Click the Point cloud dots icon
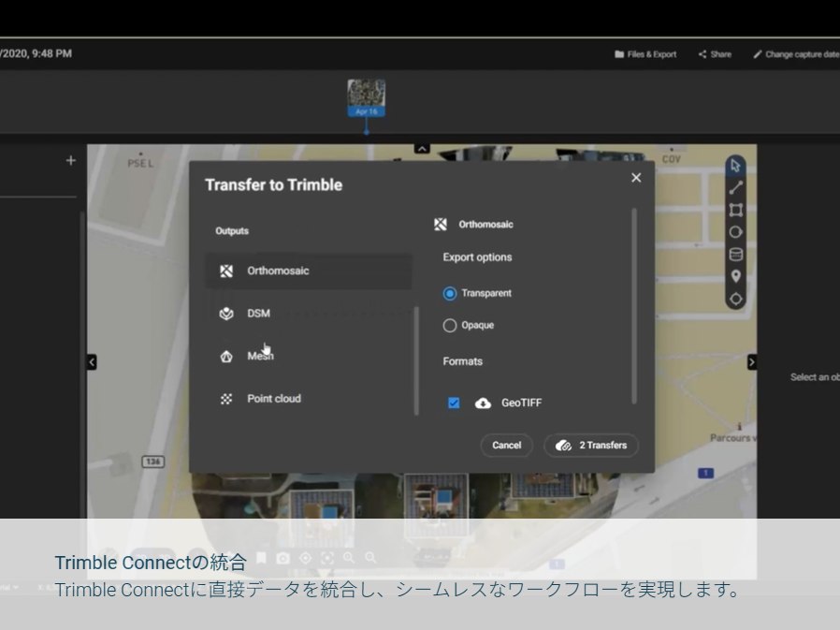Image resolution: width=840 pixels, height=630 pixels. pyautogui.click(x=226, y=399)
